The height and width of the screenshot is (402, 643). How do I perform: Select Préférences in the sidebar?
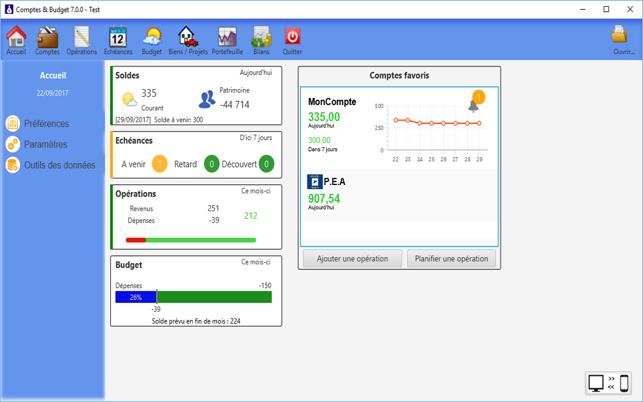(x=46, y=123)
